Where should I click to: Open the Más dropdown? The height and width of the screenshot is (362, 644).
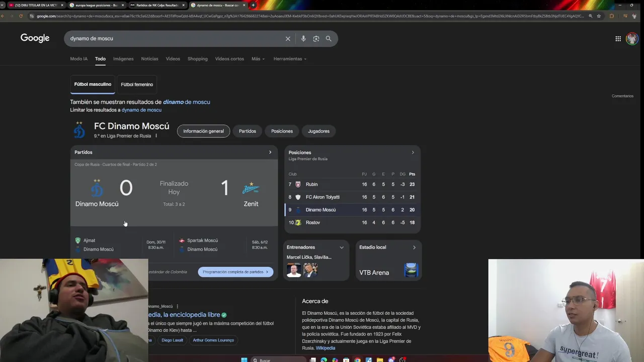(x=258, y=59)
